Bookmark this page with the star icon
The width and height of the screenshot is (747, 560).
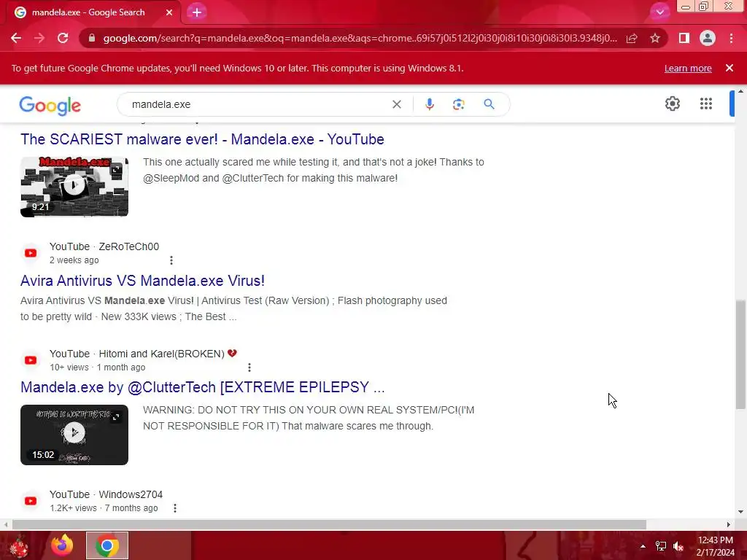click(655, 38)
